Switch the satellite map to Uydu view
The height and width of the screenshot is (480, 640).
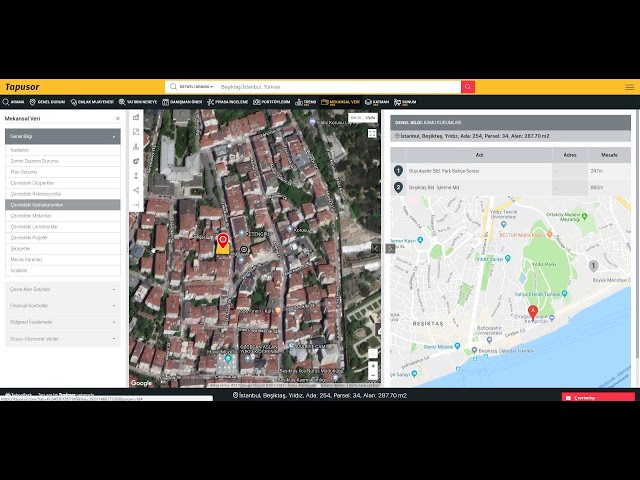[370, 118]
